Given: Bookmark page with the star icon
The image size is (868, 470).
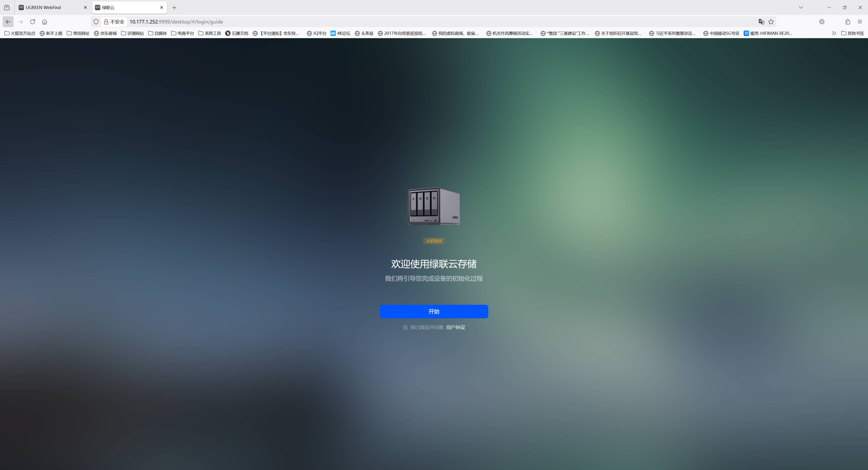Looking at the screenshot, I should click(771, 21).
